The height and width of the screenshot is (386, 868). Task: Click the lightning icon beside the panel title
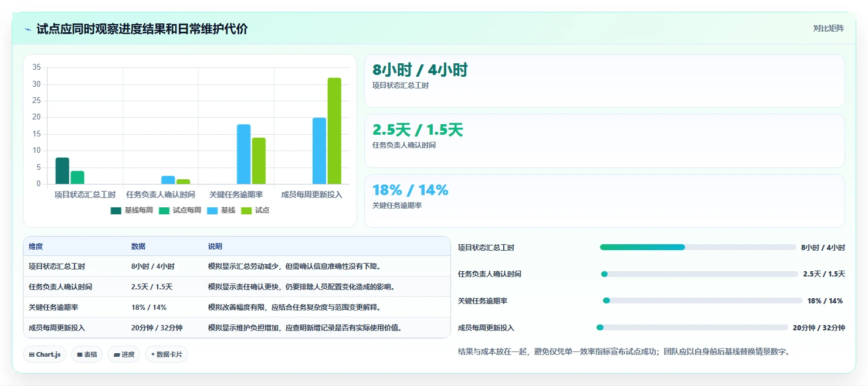coord(28,29)
